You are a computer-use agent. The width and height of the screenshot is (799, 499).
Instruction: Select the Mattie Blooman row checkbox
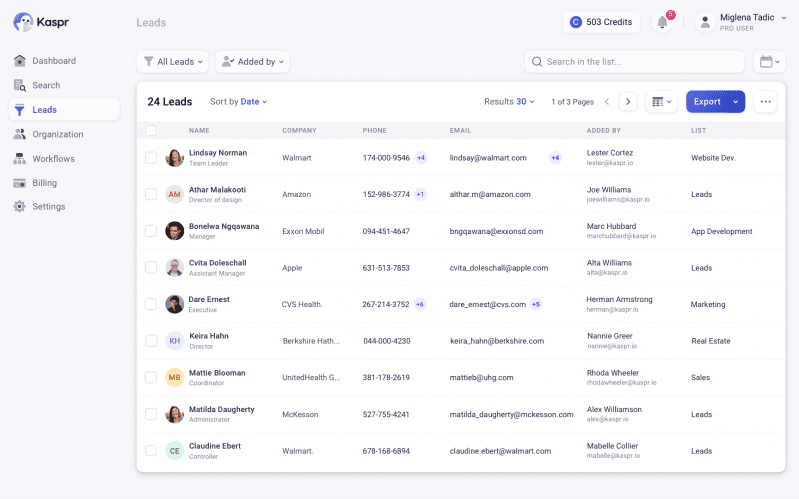pos(151,377)
